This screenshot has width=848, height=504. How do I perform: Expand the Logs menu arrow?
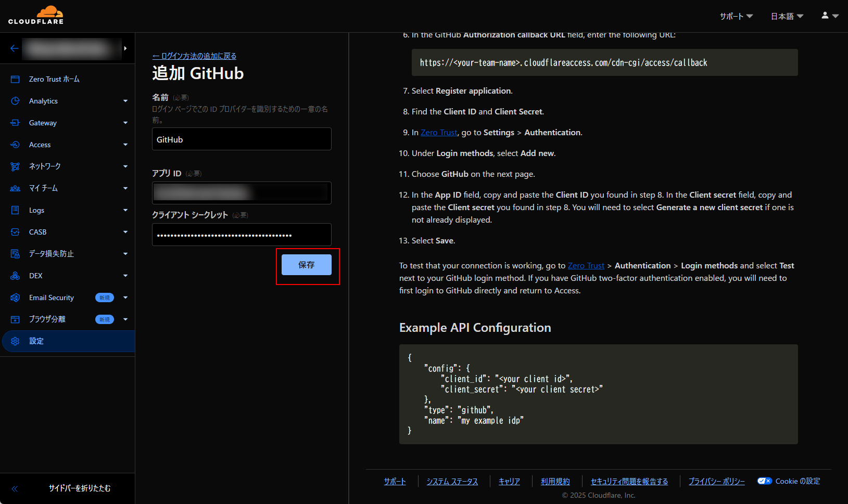(x=125, y=210)
